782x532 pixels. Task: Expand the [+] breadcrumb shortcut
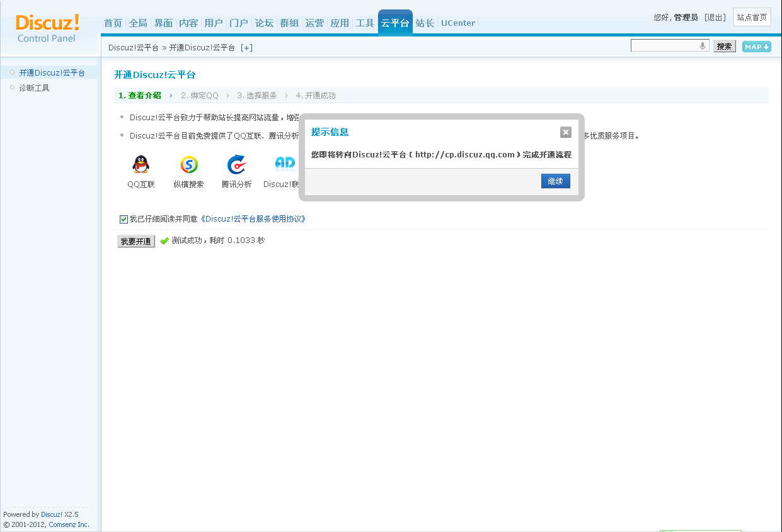tap(246, 48)
